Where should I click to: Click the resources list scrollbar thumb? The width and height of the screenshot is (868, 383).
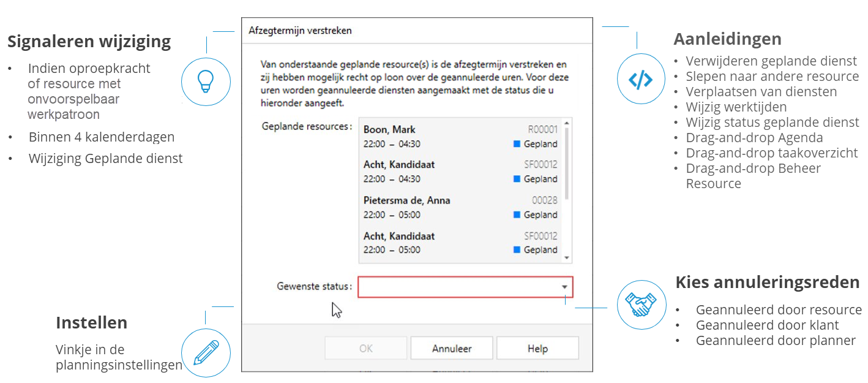(567, 162)
